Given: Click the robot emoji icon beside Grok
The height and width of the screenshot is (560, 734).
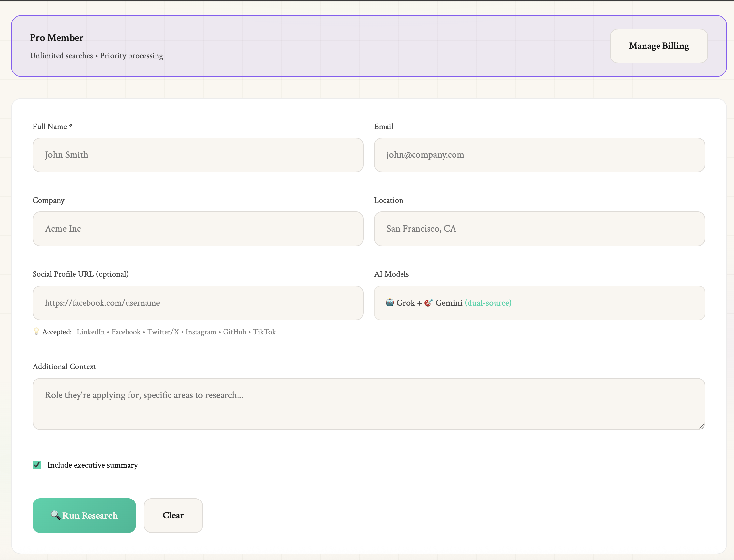Looking at the screenshot, I should pyautogui.click(x=389, y=302).
